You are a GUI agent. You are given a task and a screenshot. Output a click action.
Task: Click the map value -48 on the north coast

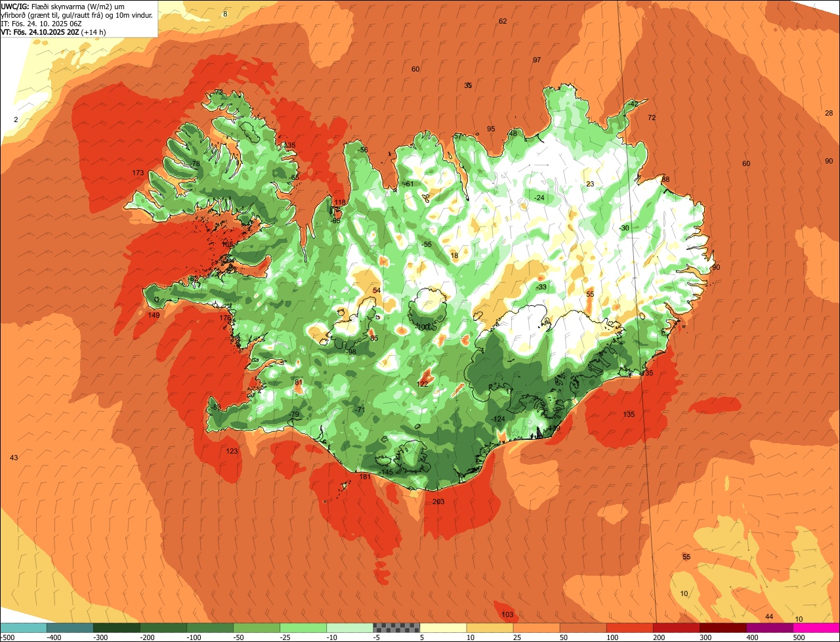tap(512, 134)
